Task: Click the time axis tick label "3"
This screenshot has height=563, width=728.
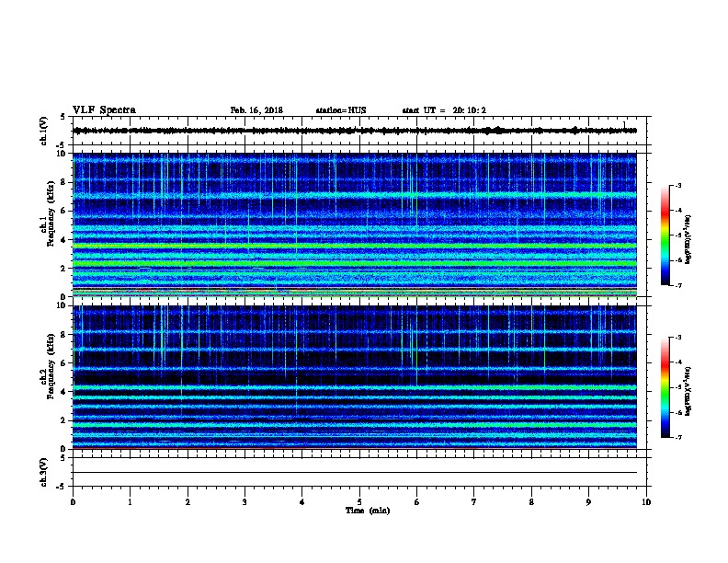Action: (x=245, y=502)
